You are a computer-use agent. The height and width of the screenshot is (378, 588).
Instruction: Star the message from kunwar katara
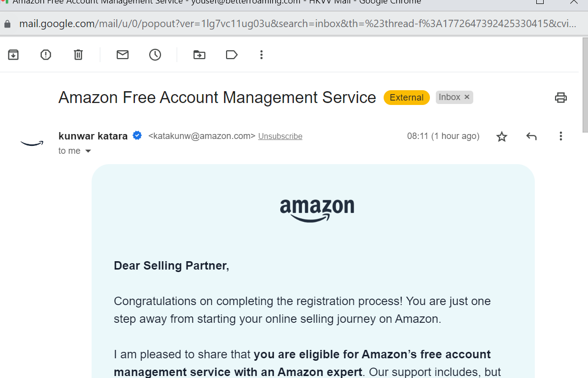(x=502, y=137)
